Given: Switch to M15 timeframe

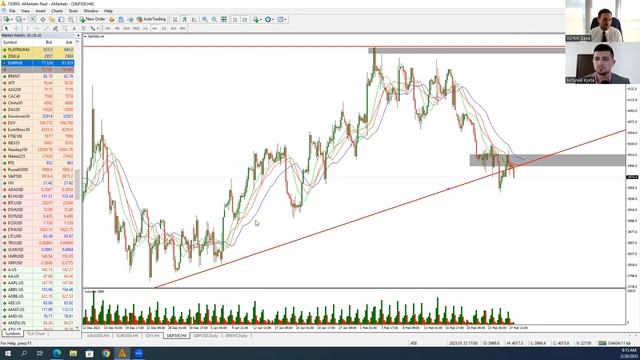Looking at the screenshot, I should pyautogui.click(x=127, y=29).
